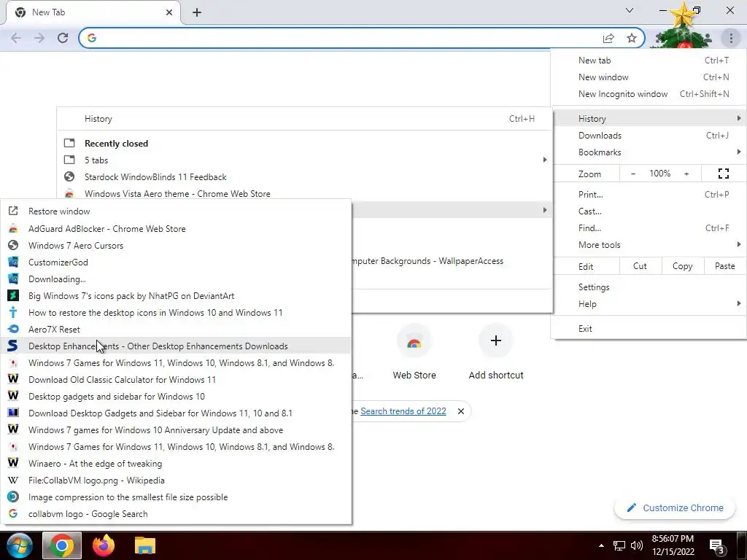The image size is (747, 560).
Task: Click the volume speaker tray icon
Action: 636,545
